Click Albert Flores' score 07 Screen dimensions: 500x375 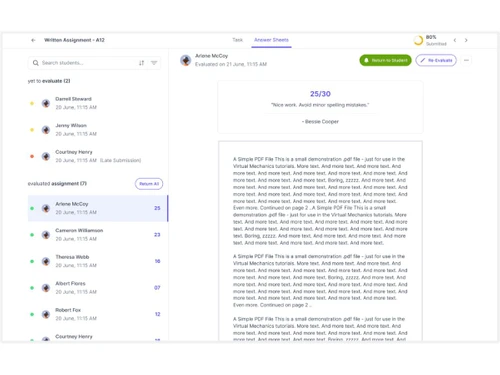point(157,288)
